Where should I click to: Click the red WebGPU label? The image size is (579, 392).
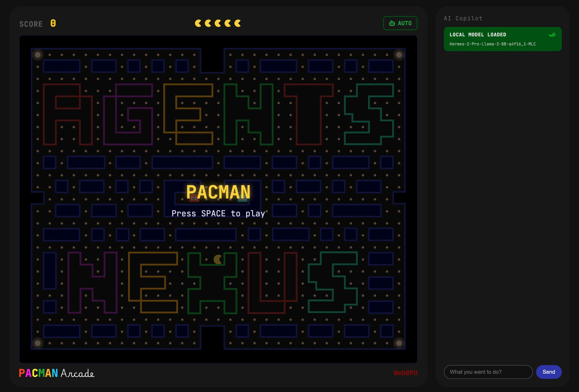pyautogui.click(x=405, y=373)
